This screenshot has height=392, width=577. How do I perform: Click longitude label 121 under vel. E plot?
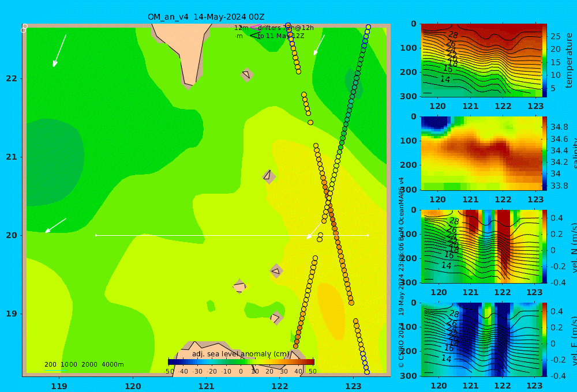point(470,386)
